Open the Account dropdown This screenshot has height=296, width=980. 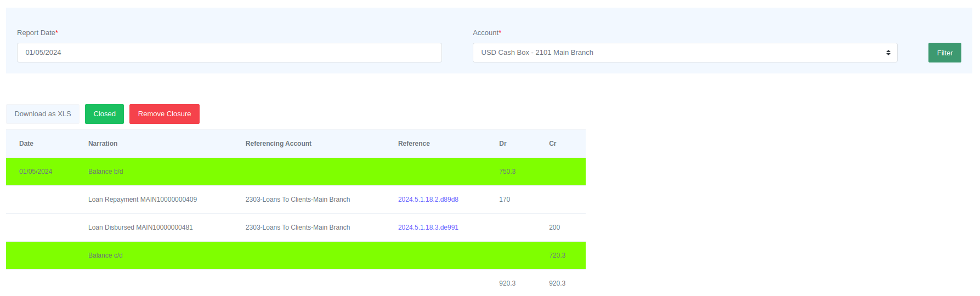pos(684,53)
